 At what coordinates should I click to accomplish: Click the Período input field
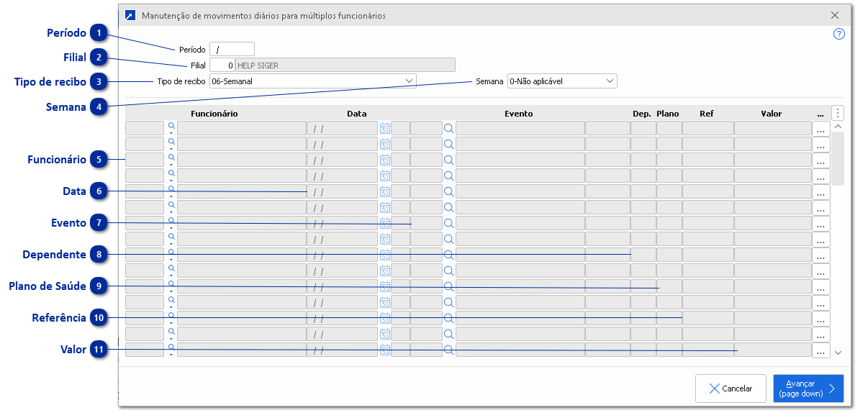232,49
